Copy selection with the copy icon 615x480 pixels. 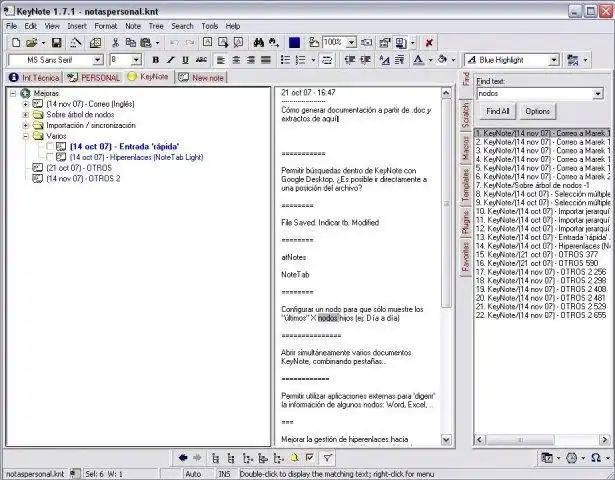coord(131,42)
